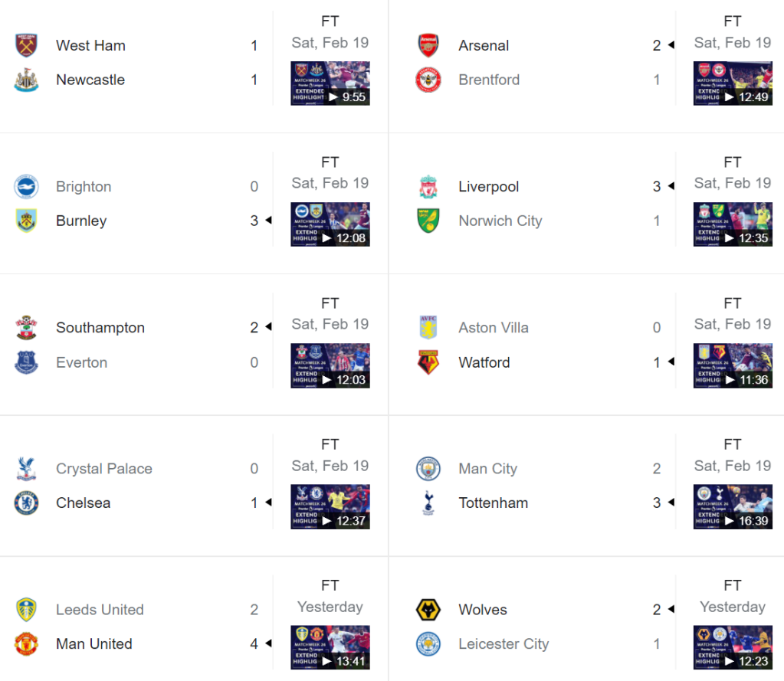The width and height of the screenshot is (784, 681).
Task: Click the Man United club crest
Action: point(26,644)
